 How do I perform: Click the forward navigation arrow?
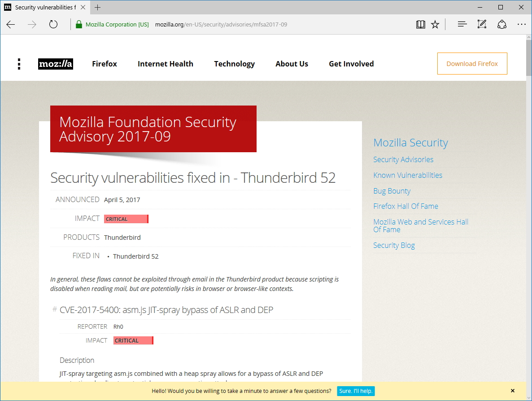point(31,24)
